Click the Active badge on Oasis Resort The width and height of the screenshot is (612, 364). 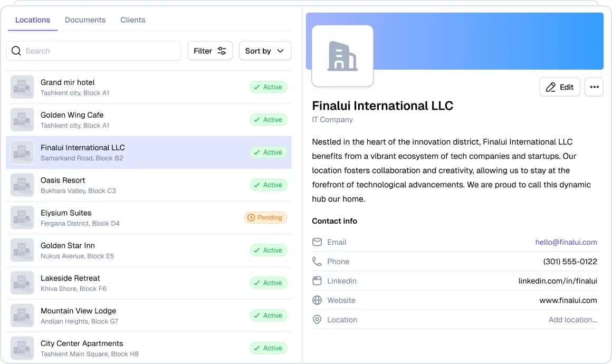point(268,185)
